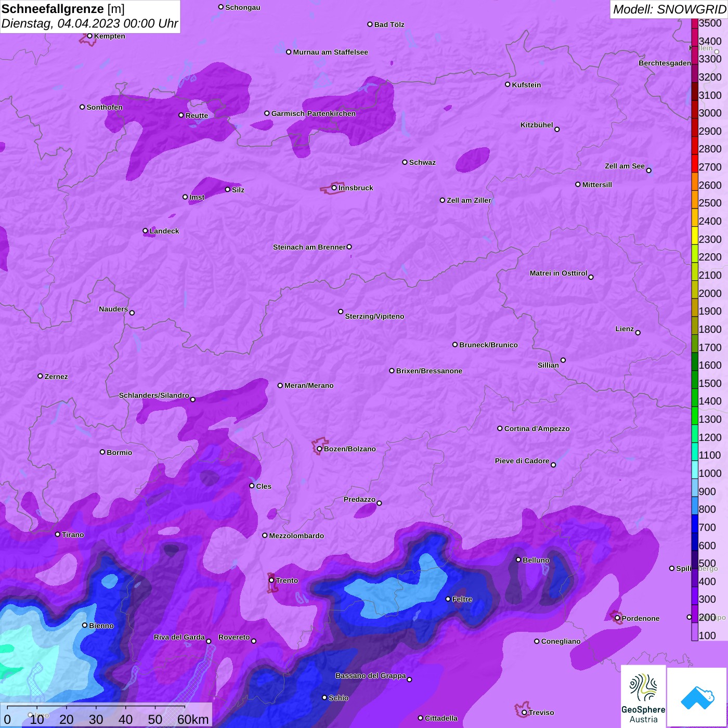Click the "Mezzolombardo" town label

pyautogui.click(x=296, y=536)
